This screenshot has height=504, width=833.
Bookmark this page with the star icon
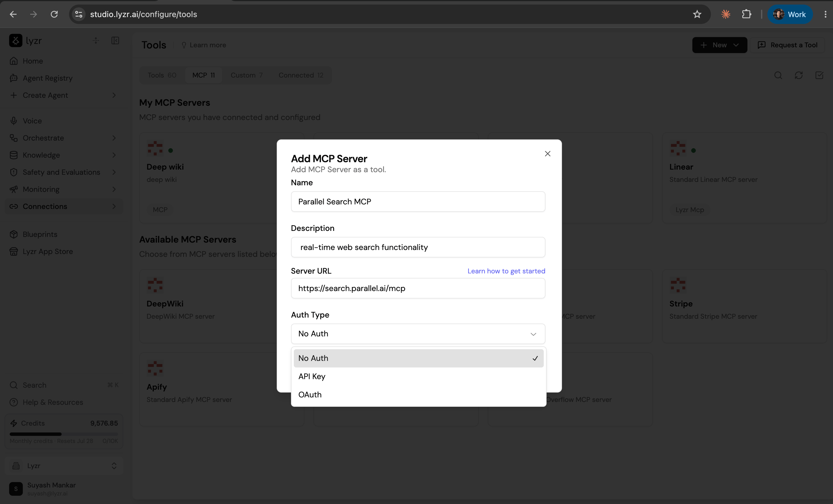(x=697, y=14)
